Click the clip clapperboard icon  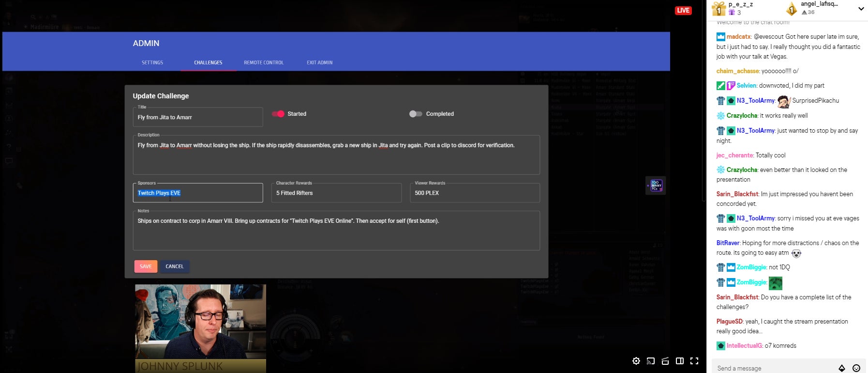click(665, 361)
